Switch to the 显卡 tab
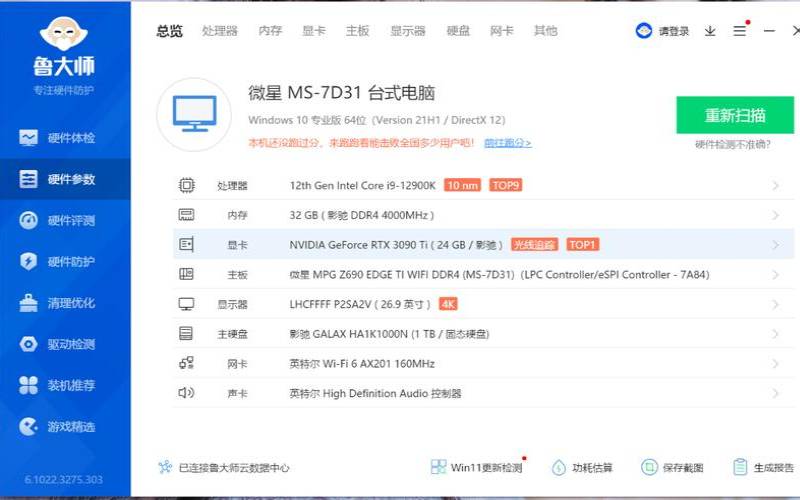Viewport: 800px width, 500px height. click(x=314, y=31)
